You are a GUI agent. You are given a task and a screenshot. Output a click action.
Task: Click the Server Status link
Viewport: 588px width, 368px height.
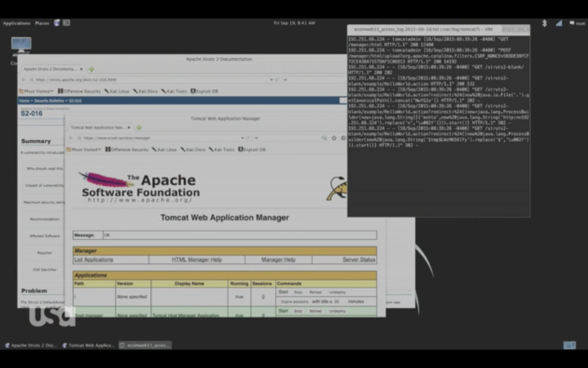[358, 260]
